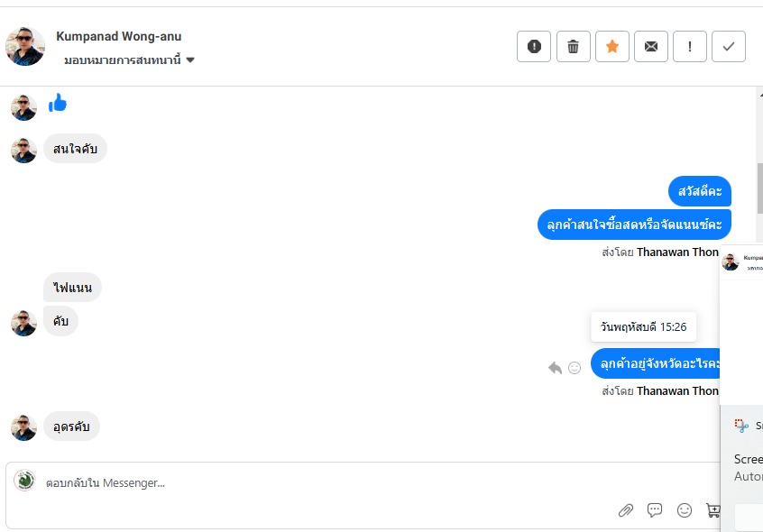Open the มอบหมายการสนทนานี้ assignment dropdown
The height and width of the screenshot is (532, 763).
(x=130, y=60)
